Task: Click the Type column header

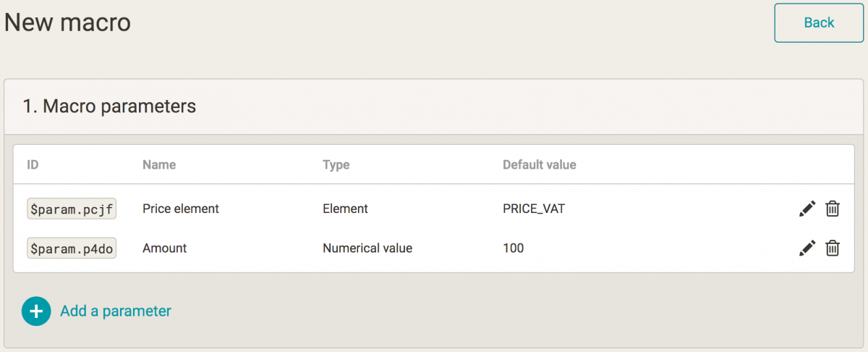Action: tap(336, 165)
